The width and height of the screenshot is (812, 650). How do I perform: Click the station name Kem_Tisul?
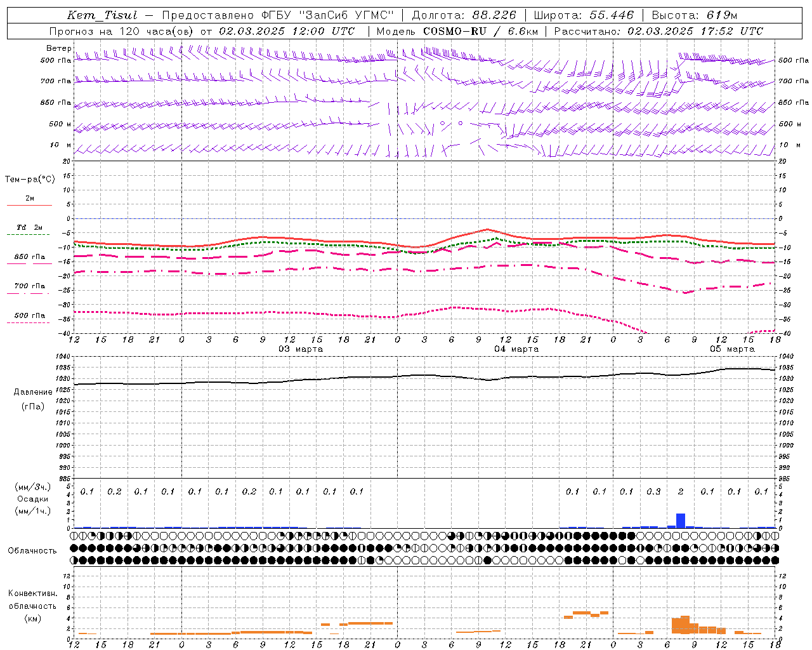pos(102,15)
